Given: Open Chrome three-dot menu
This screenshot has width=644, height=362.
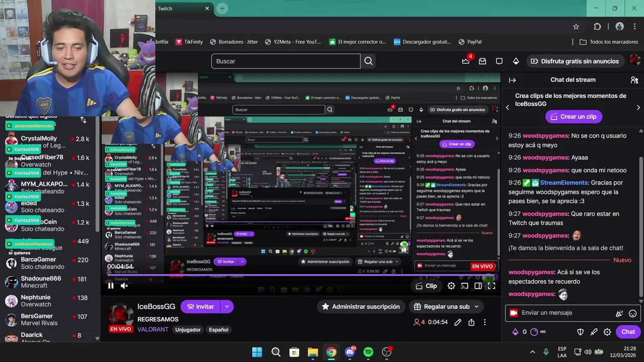Looking at the screenshot, I should (634, 27).
